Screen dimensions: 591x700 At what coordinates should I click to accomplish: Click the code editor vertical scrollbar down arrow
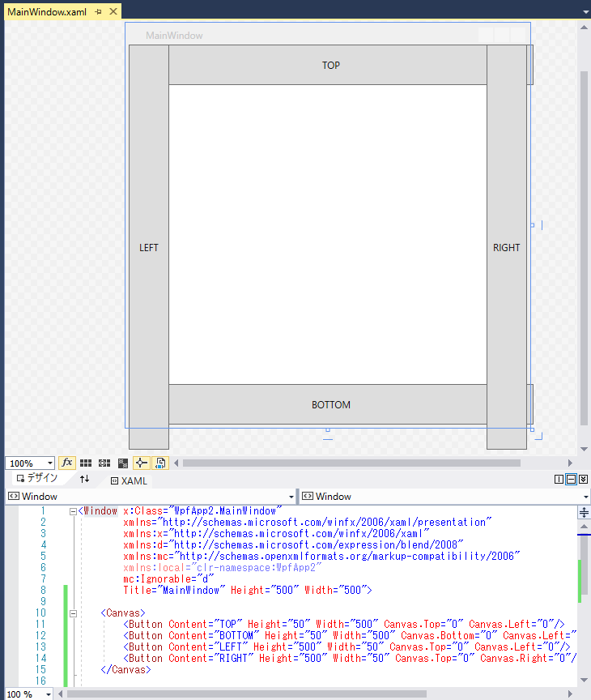coord(584,680)
